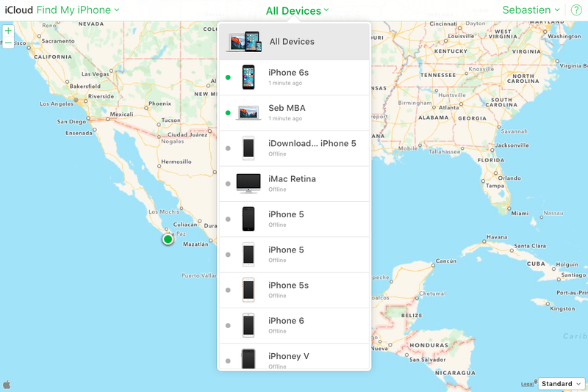
Task: Click Miami label on map
Action: (520, 213)
